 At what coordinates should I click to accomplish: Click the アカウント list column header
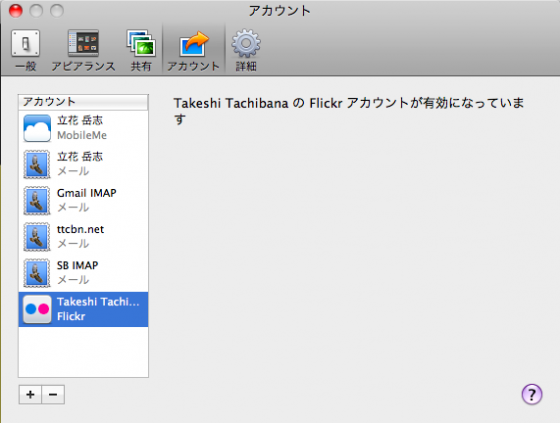[83, 102]
